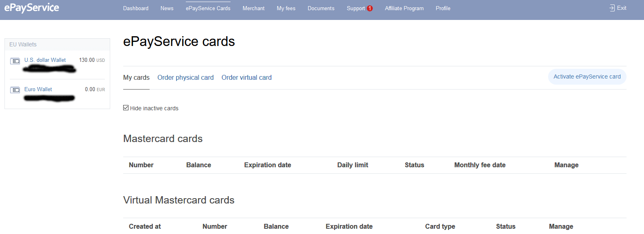The image size is (644, 234).
Task: Click the Created at column header
Action: coord(145,226)
